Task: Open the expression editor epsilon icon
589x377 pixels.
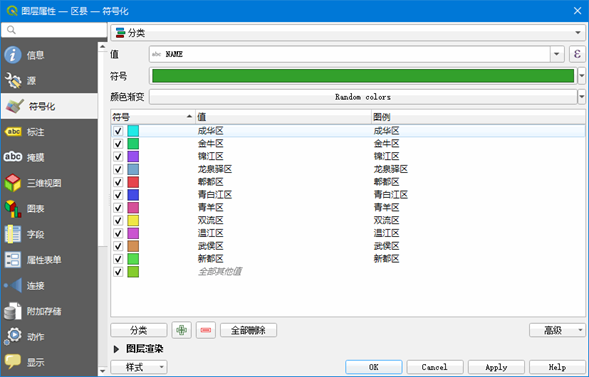Action: (577, 54)
